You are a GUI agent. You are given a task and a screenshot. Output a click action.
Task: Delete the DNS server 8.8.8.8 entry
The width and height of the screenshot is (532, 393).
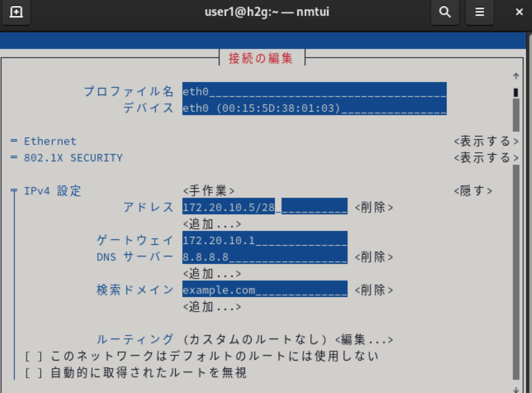[x=374, y=257]
